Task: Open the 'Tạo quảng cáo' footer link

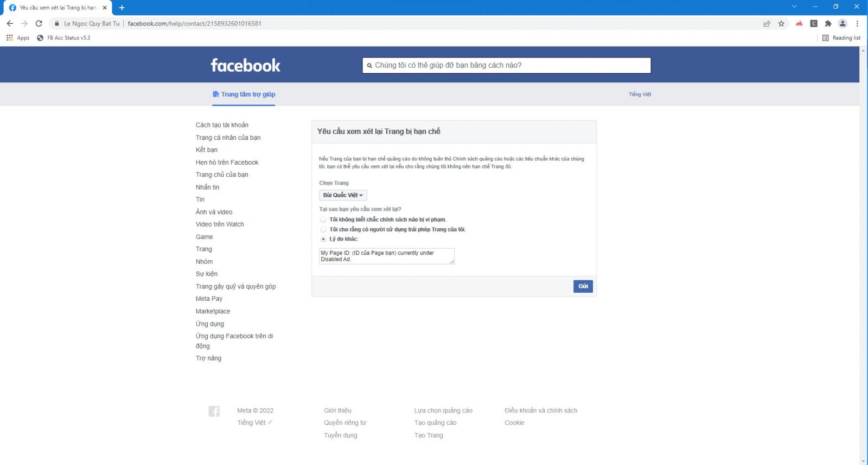Action: point(435,423)
